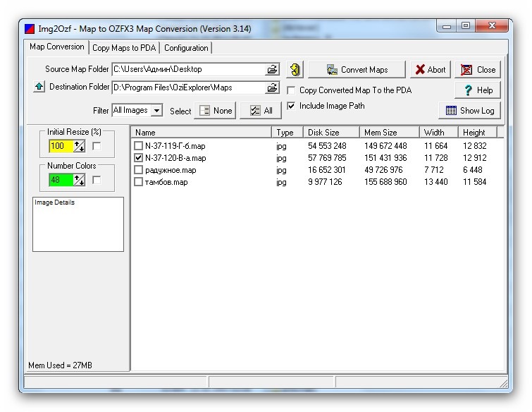Open Help
Image resolution: width=532 pixels, height=412 pixels.
[478, 90]
